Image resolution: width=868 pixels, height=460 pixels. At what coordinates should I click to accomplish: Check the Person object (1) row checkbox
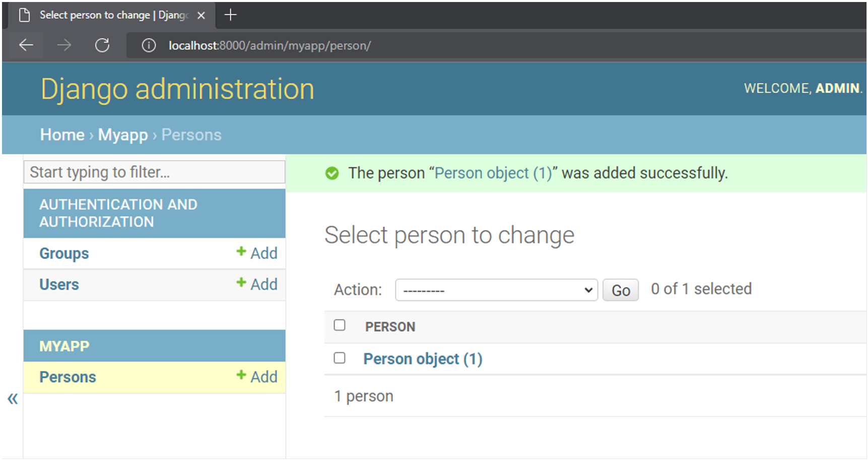point(340,358)
